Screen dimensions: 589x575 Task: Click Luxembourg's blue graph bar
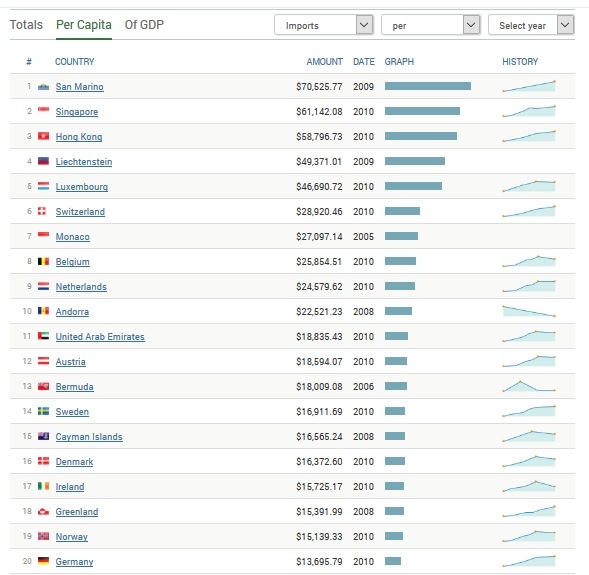pos(413,186)
